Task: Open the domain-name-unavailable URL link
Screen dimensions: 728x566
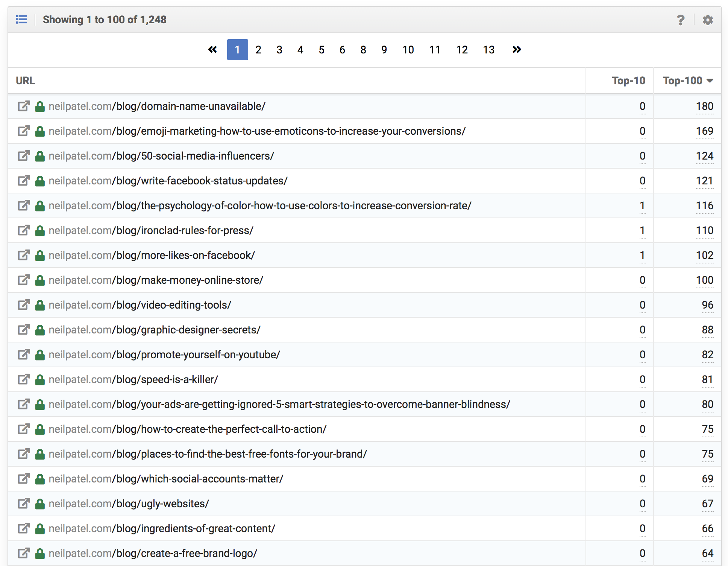Action: tap(157, 106)
